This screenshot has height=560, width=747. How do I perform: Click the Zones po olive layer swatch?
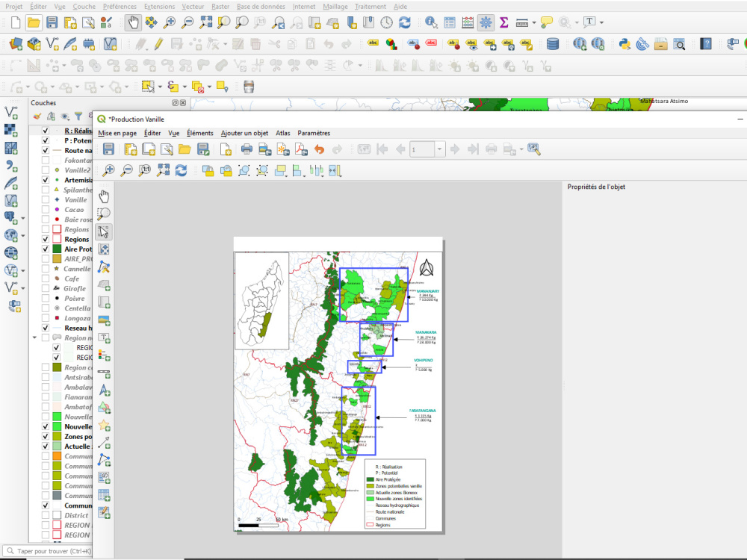(x=57, y=437)
